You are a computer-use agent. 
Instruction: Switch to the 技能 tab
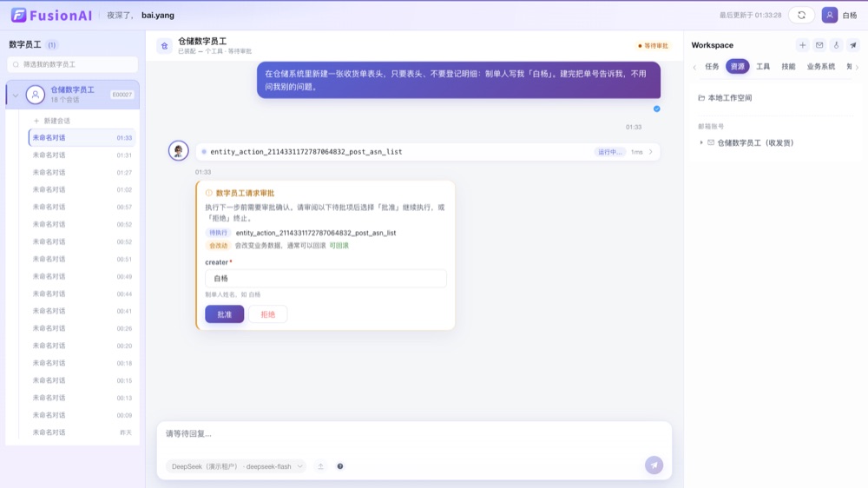pyautogui.click(x=788, y=67)
